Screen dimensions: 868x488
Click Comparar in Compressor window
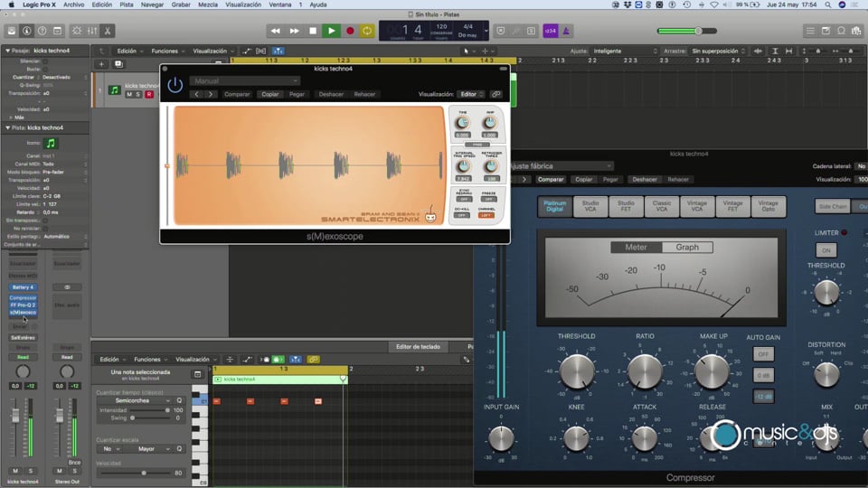pos(551,179)
